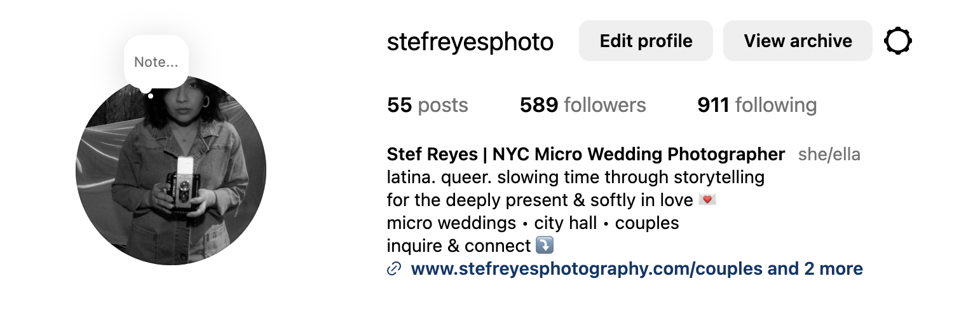Show the 589 followers list

coord(583,105)
